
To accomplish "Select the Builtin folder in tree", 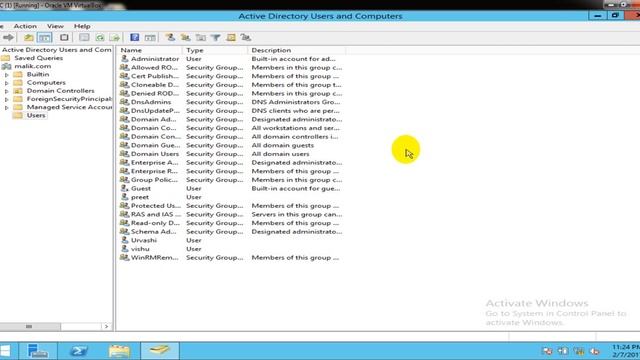I will pyautogui.click(x=38, y=74).
